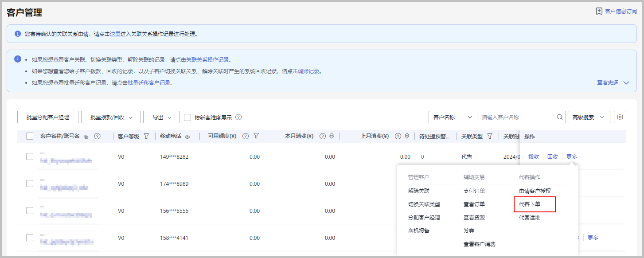Open the 客户名称 search type dropdown
This screenshot has height=258, width=644.
coord(453,117)
